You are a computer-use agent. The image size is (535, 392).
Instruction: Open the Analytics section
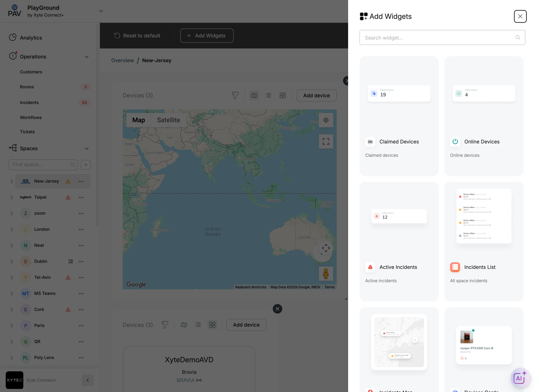tap(31, 38)
